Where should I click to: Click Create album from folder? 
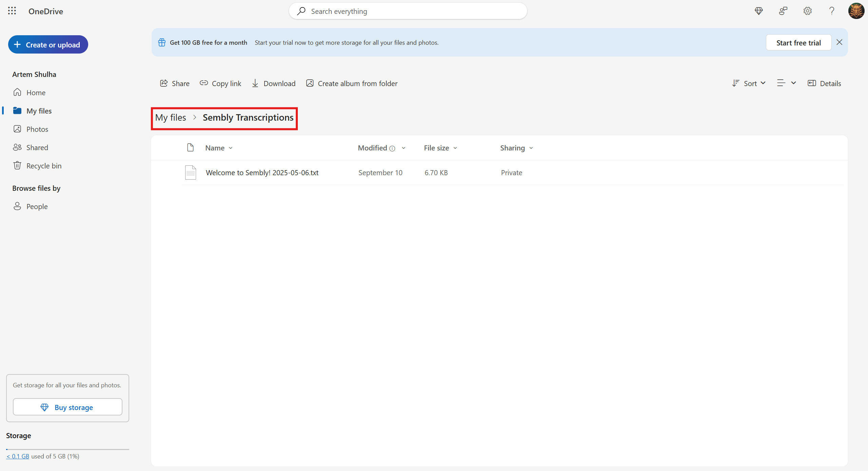click(352, 83)
